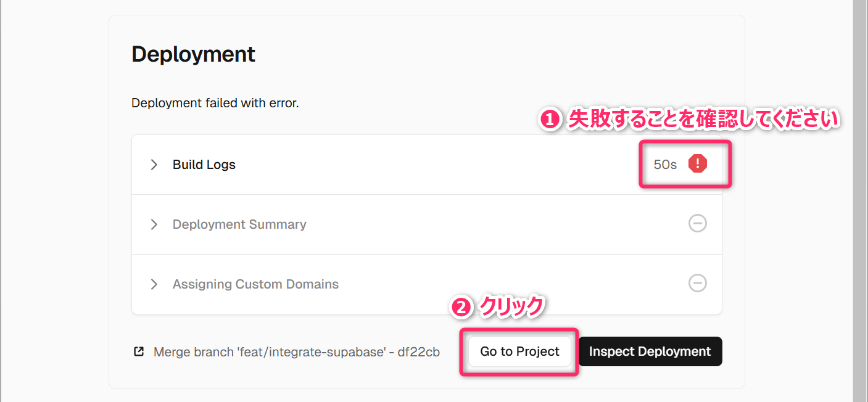The image size is (868, 402).
Task: Click the 50s build duration text
Action: [x=665, y=165]
